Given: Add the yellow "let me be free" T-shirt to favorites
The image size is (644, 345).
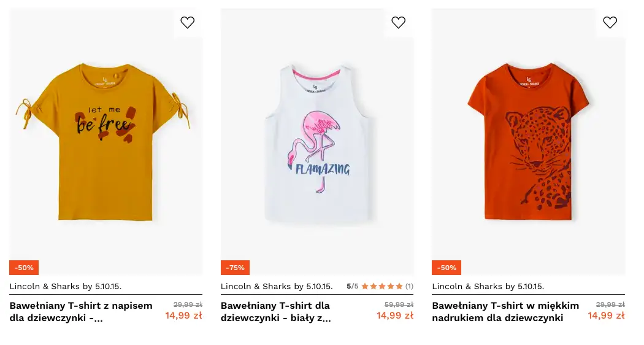Looking at the screenshot, I should point(188,23).
